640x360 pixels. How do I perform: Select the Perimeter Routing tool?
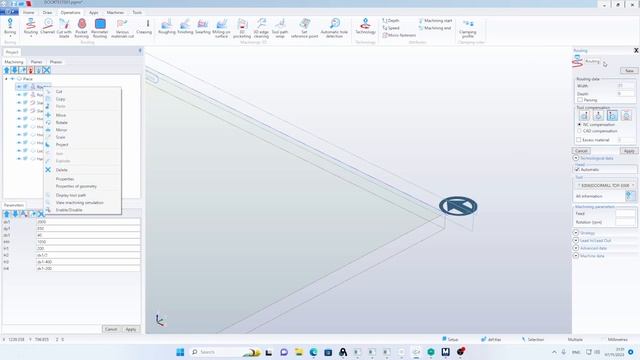pos(100,28)
